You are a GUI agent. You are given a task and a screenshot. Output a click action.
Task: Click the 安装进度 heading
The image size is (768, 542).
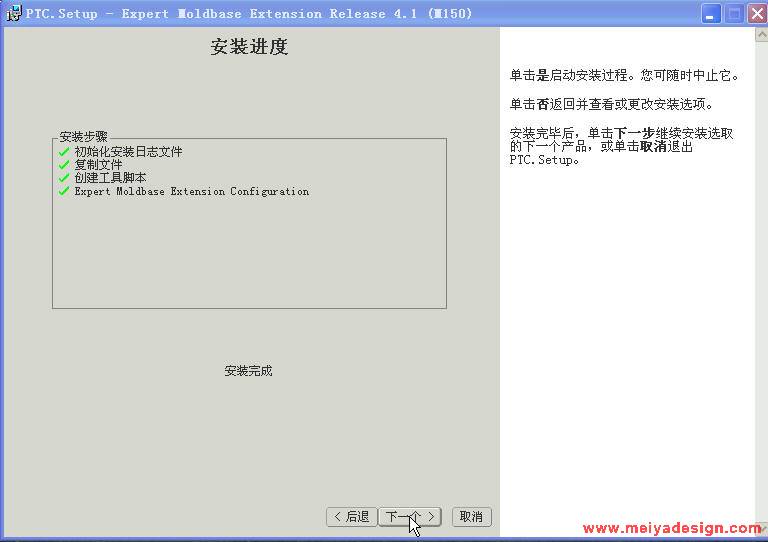(x=249, y=47)
